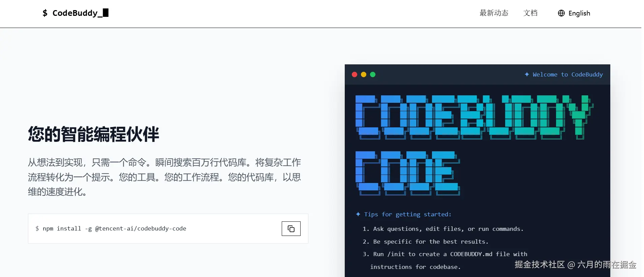Select the npm install command text
This screenshot has width=644, height=277.
click(x=114, y=228)
